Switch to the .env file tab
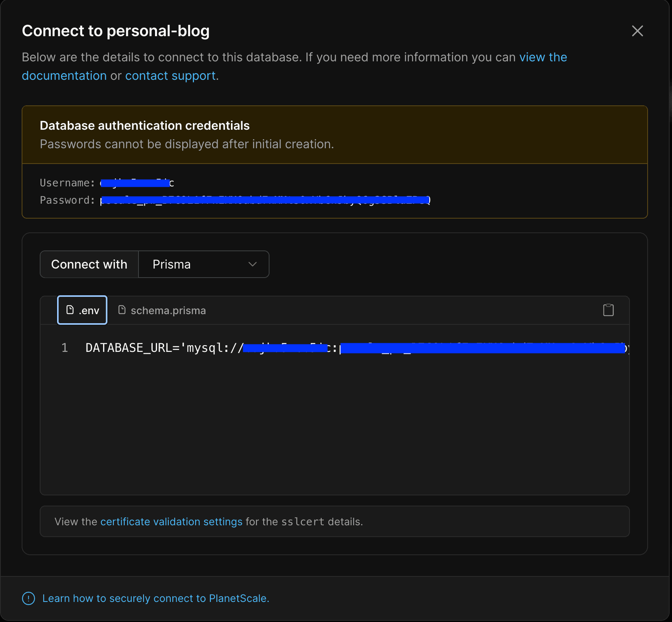 pyautogui.click(x=82, y=310)
